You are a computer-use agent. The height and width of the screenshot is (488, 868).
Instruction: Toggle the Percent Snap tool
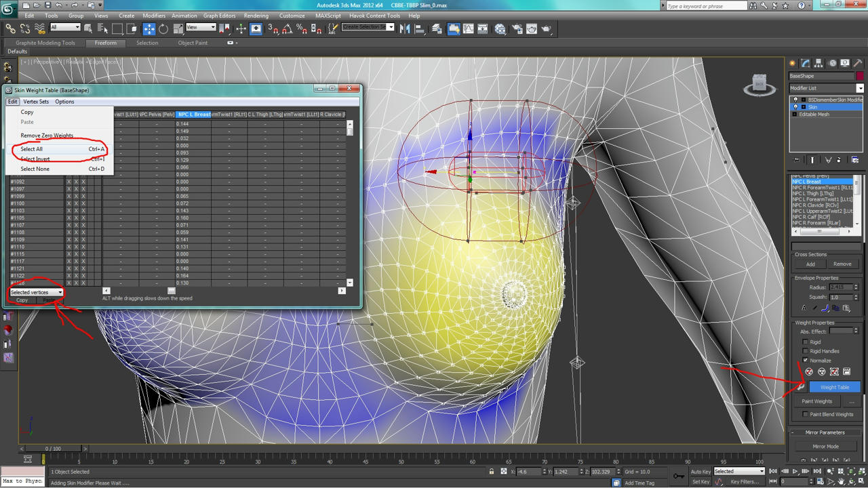pos(302,28)
